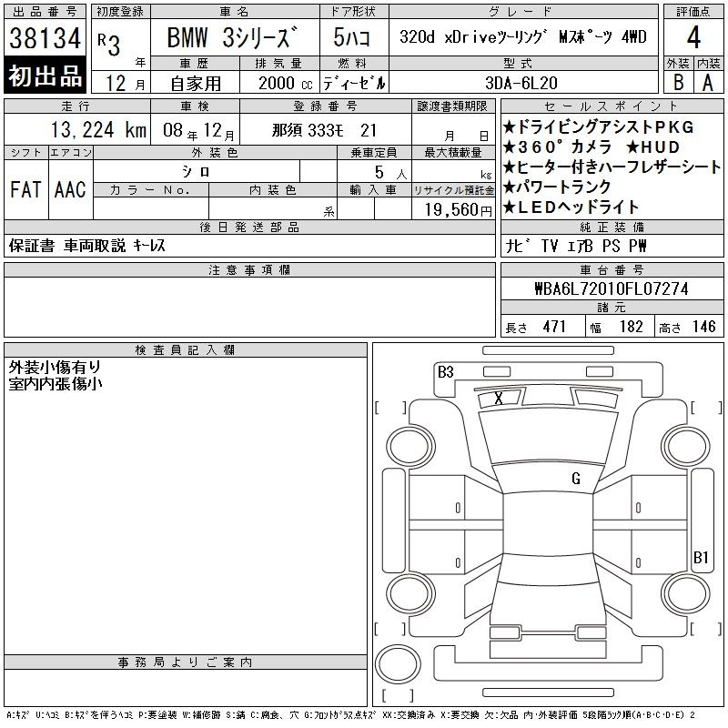Click the spare tire circle on diagram
The width and height of the screenshot is (728, 728).
[x=398, y=664]
